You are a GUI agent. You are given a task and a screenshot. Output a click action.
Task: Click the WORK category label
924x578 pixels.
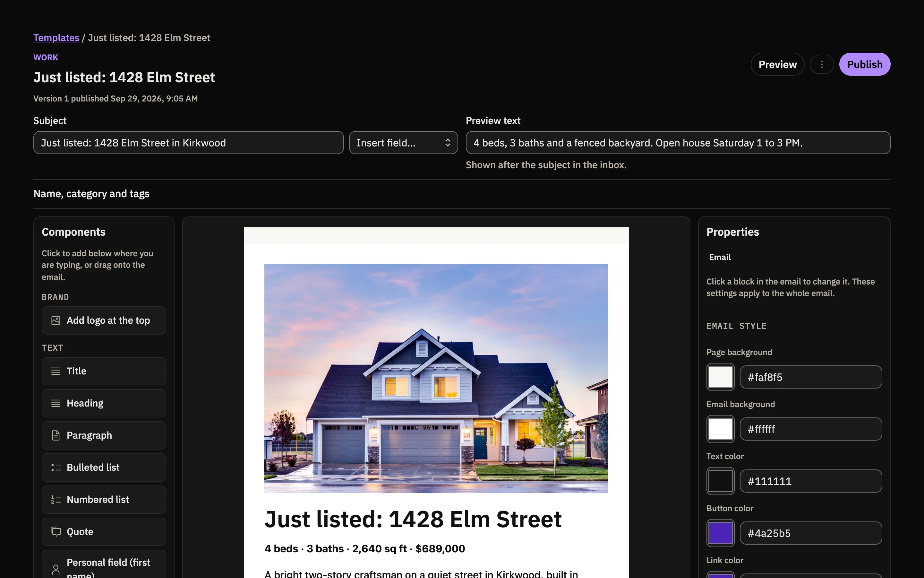tap(46, 57)
